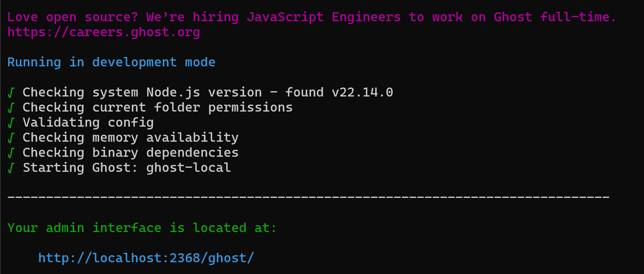This screenshot has width=644, height=274.
Task: Click 'Your admin interface is located at:' text
Action: [x=142, y=228]
